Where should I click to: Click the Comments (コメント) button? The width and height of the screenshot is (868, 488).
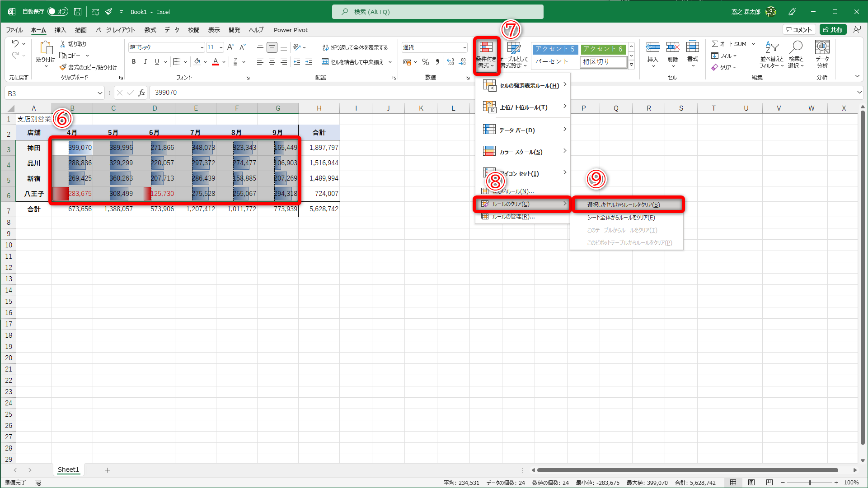(x=799, y=30)
